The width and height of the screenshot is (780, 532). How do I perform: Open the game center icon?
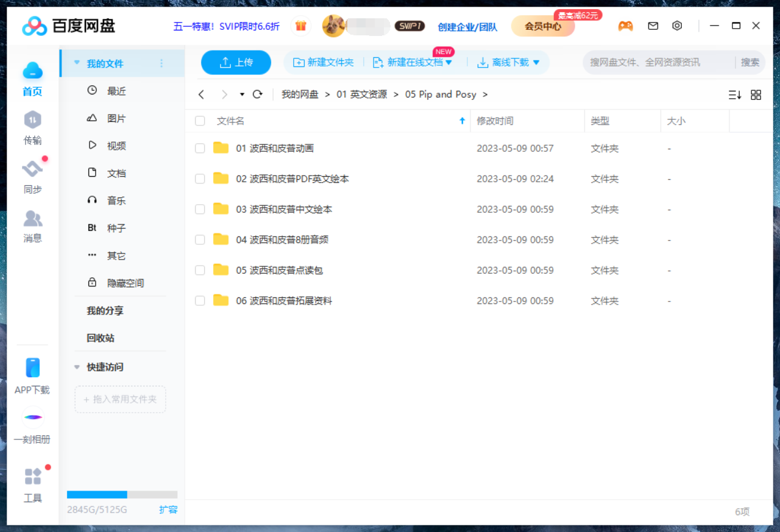625,26
